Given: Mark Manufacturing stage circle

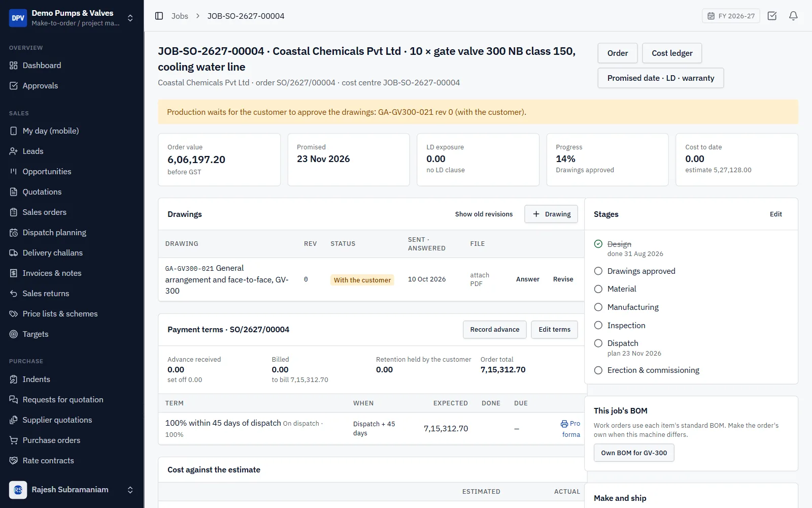Looking at the screenshot, I should 598,307.
